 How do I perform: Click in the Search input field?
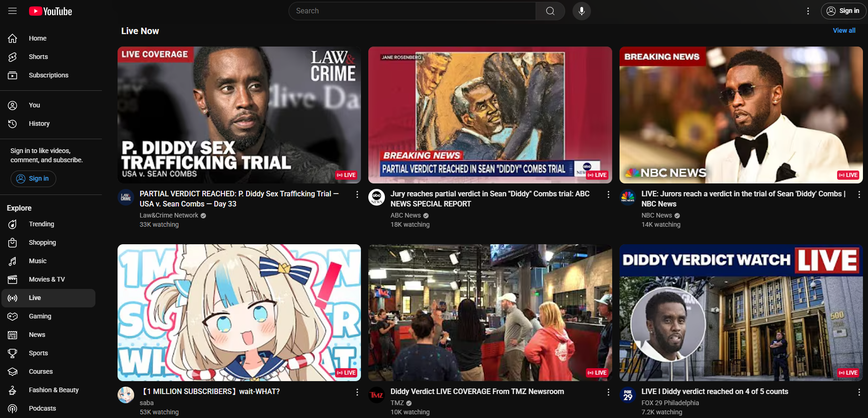(x=412, y=11)
